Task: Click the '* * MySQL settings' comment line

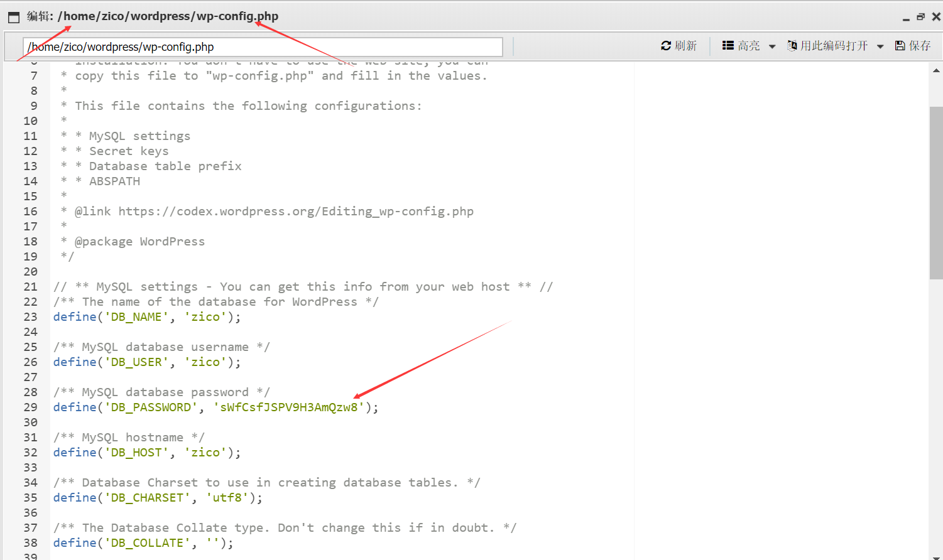Action: coord(125,136)
